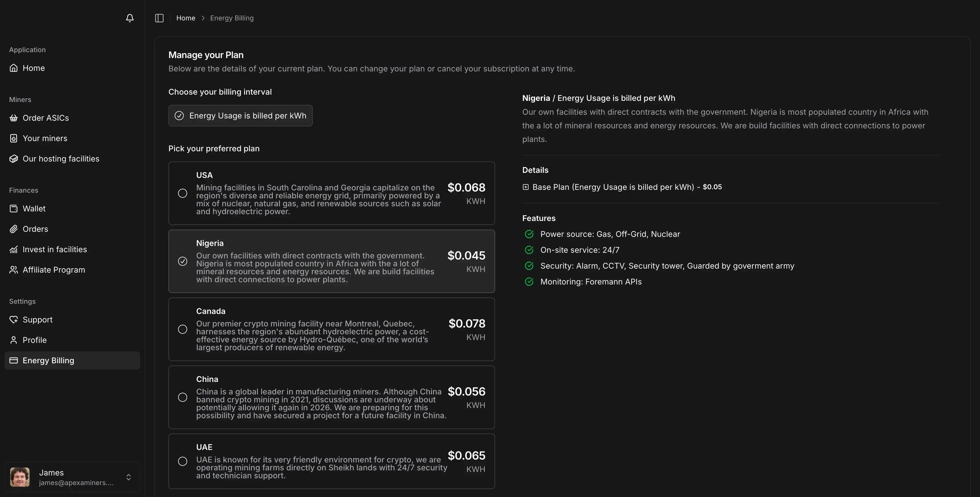
Task: Click Energy Usage billed per kWh button
Action: coord(240,116)
